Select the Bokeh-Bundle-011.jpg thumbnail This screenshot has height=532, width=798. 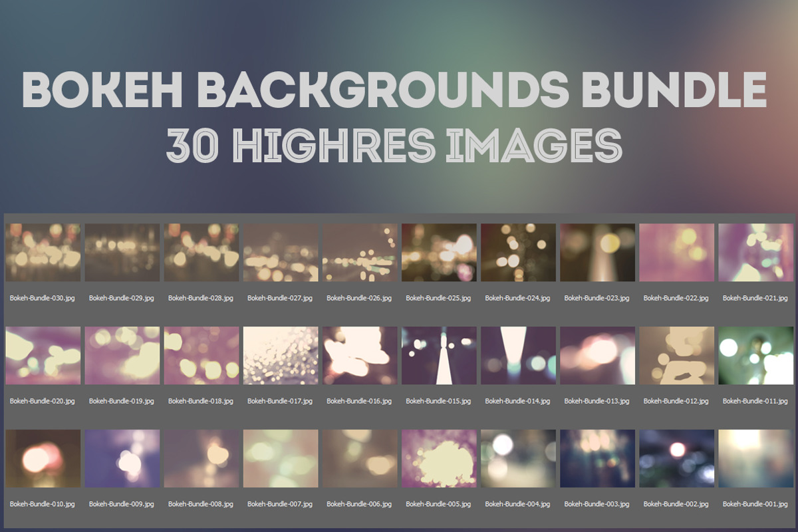pos(755,356)
